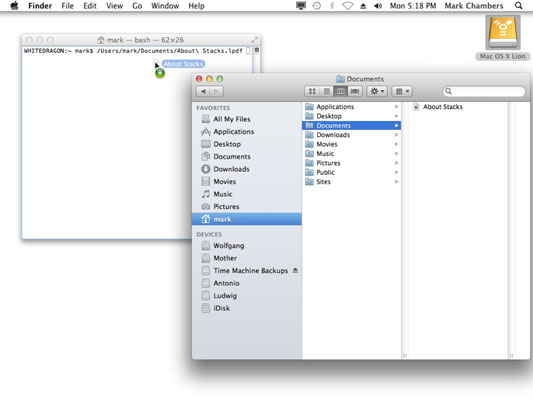Click the Wi-Fi menu bar icon
The width and height of the screenshot is (533, 400).
pos(347,6)
